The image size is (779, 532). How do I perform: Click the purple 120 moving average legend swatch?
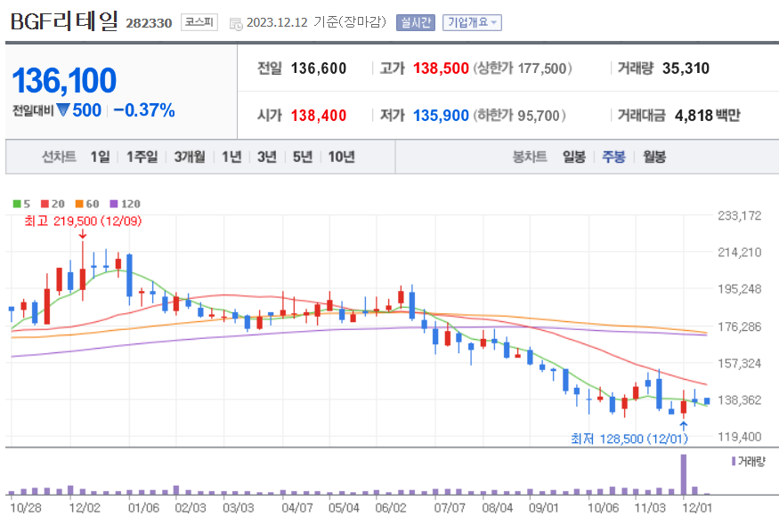114,204
